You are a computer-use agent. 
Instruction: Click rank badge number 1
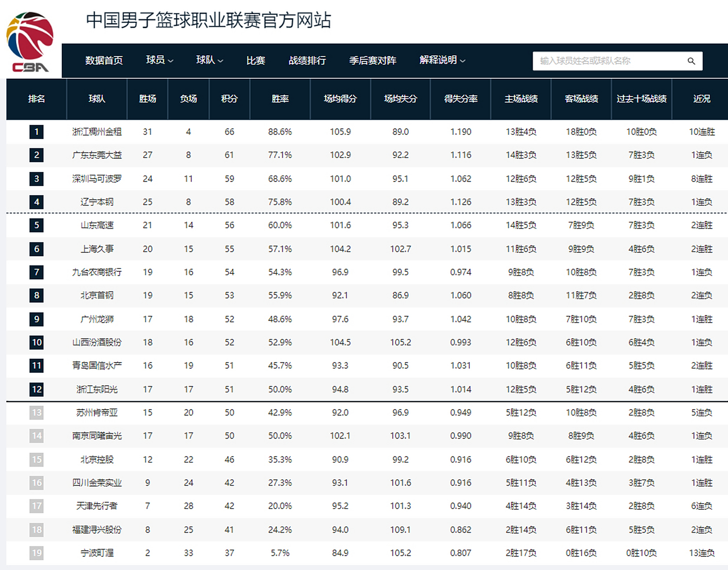[37, 132]
